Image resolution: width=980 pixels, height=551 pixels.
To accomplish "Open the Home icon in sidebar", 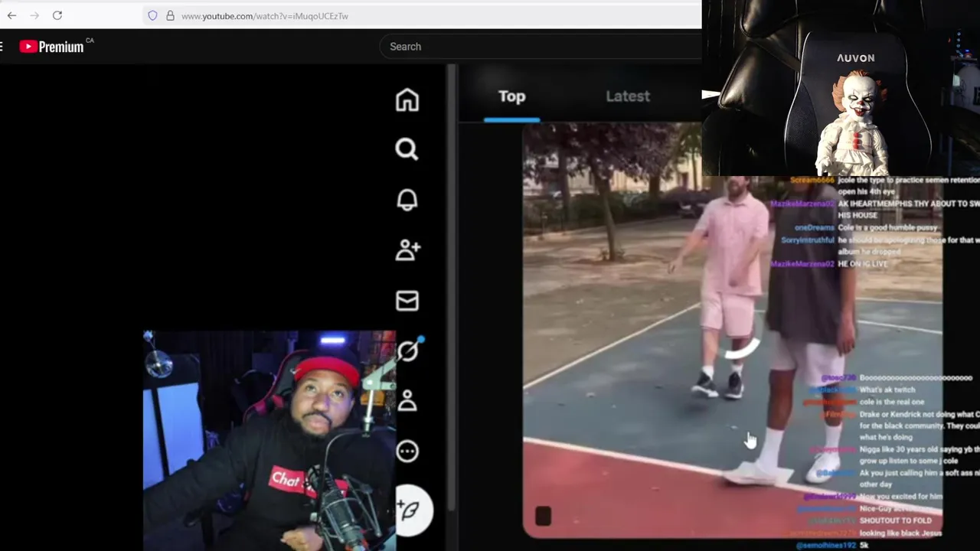I will click(407, 99).
